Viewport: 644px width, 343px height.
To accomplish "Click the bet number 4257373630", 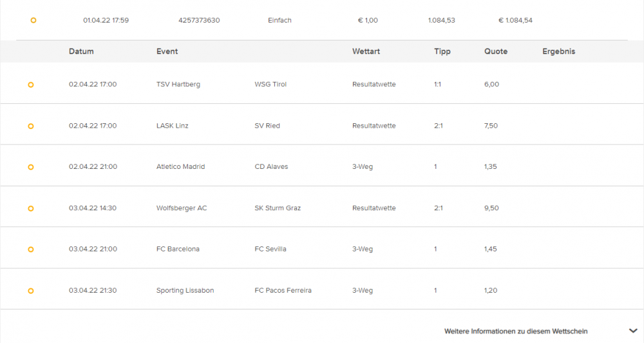I will pyautogui.click(x=199, y=20).
